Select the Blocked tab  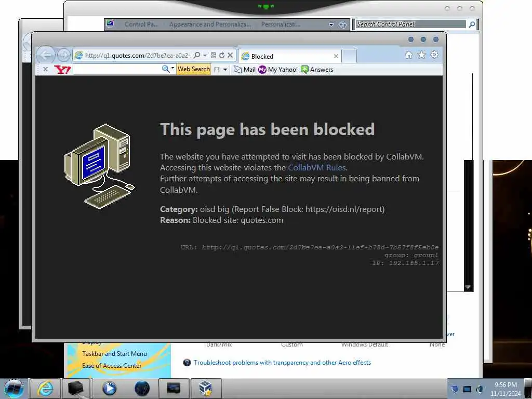tap(289, 56)
